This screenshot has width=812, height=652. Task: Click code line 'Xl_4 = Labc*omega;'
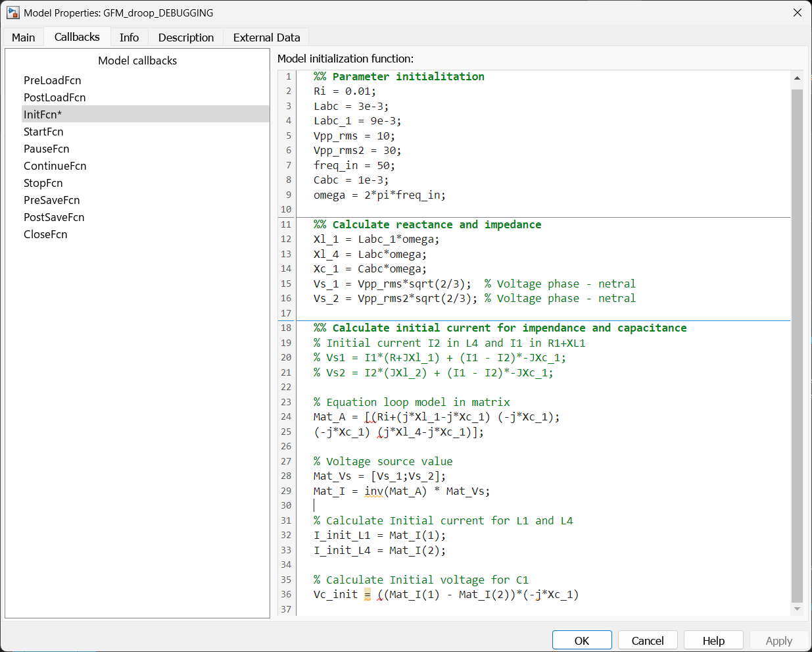coord(370,254)
